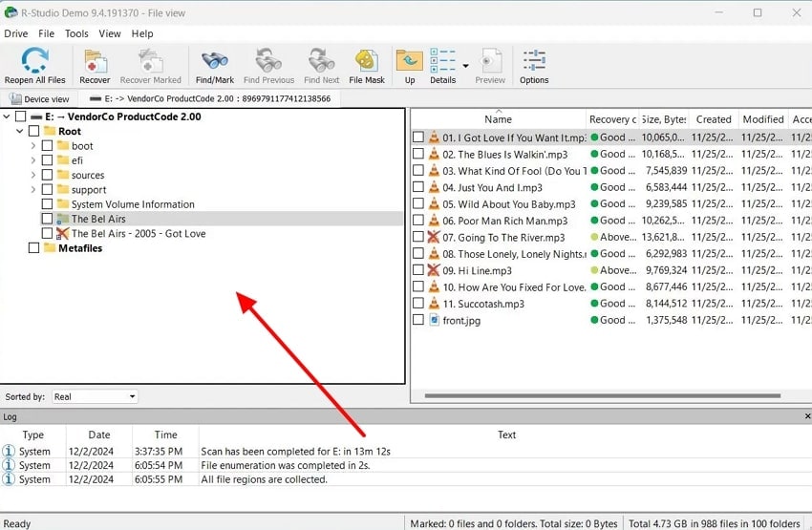This screenshot has width=812, height=530.
Task: Mark the Metafiles checkbox
Action: point(33,248)
